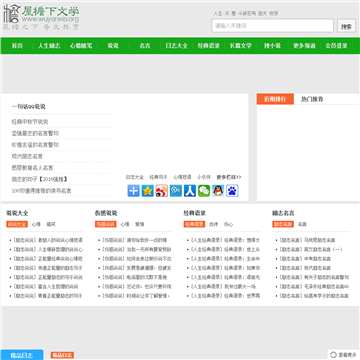Screen dimensions: 360x360
Task: Open the 人生励志 navigation item
Action: tap(49, 46)
